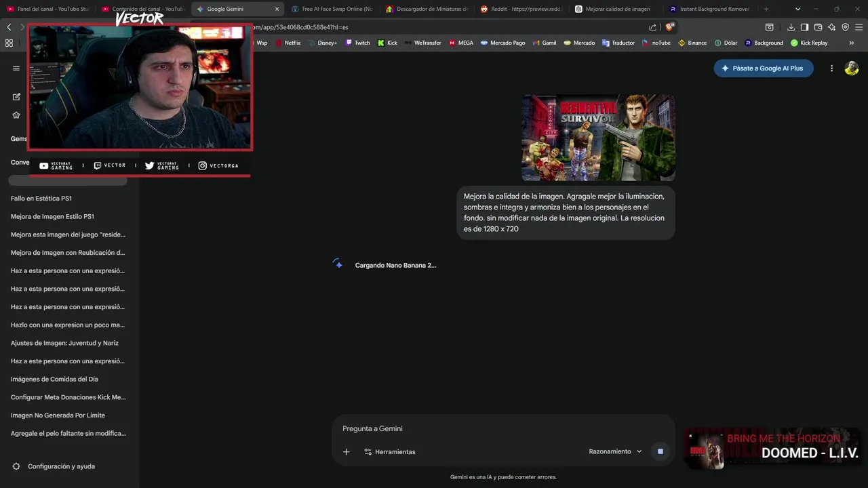Viewport: 868px width, 488px height.
Task: Switch to Free AI Face Swap Online tab
Action: 331,9
